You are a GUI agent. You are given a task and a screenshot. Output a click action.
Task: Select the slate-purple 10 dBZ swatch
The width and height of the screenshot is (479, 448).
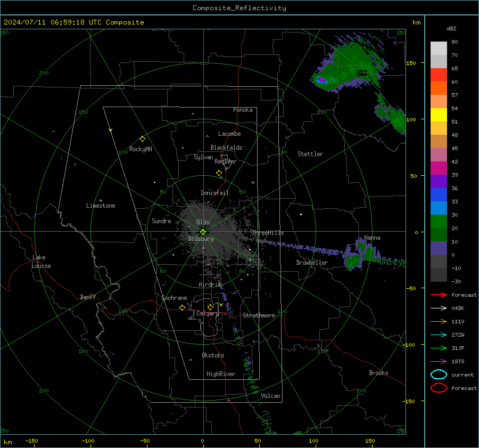(x=439, y=248)
